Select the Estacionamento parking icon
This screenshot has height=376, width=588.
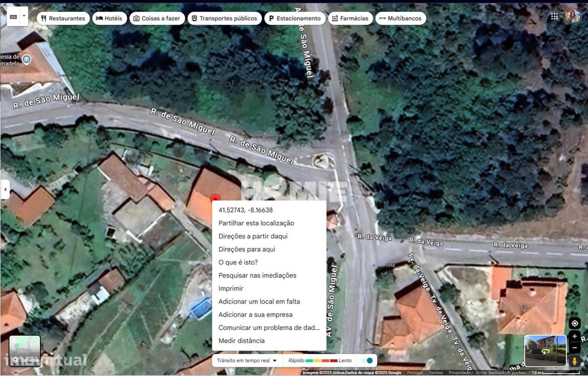[x=271, y=18]
